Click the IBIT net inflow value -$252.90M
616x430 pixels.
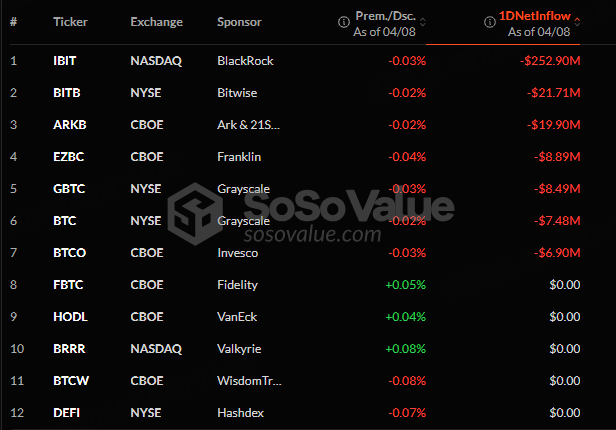(550, 61)
